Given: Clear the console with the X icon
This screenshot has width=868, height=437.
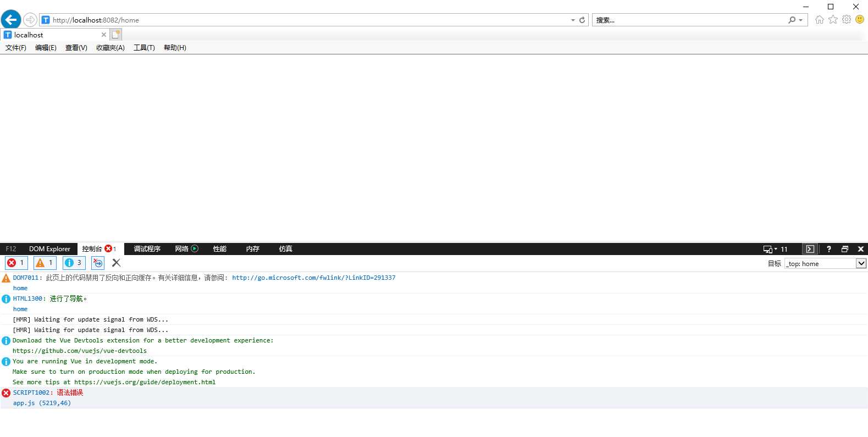Looking at the screenshot, I should 116,263.
